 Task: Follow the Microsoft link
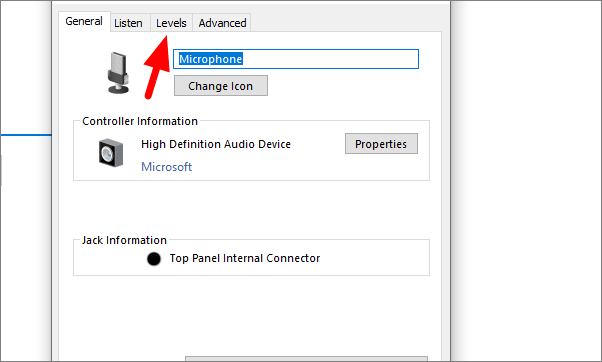point(167,167)
